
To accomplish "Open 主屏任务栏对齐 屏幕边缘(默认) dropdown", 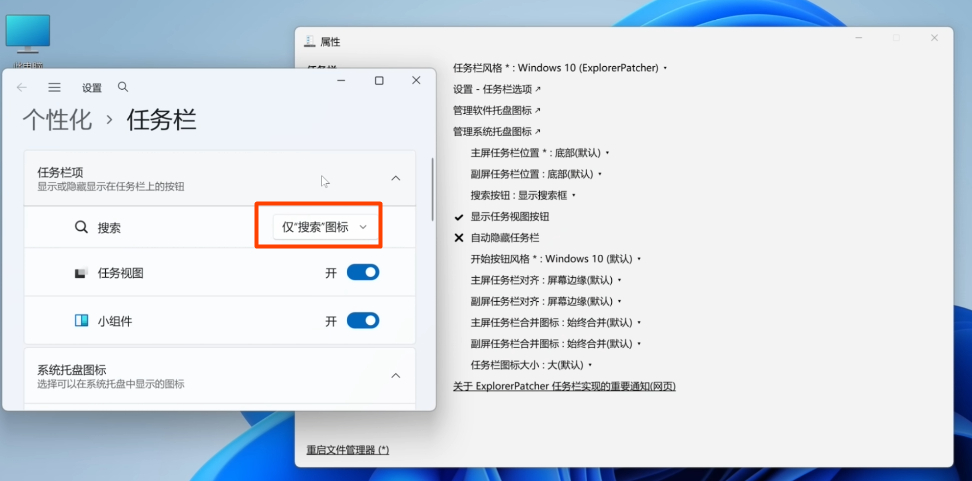I will tap(546, 280).
